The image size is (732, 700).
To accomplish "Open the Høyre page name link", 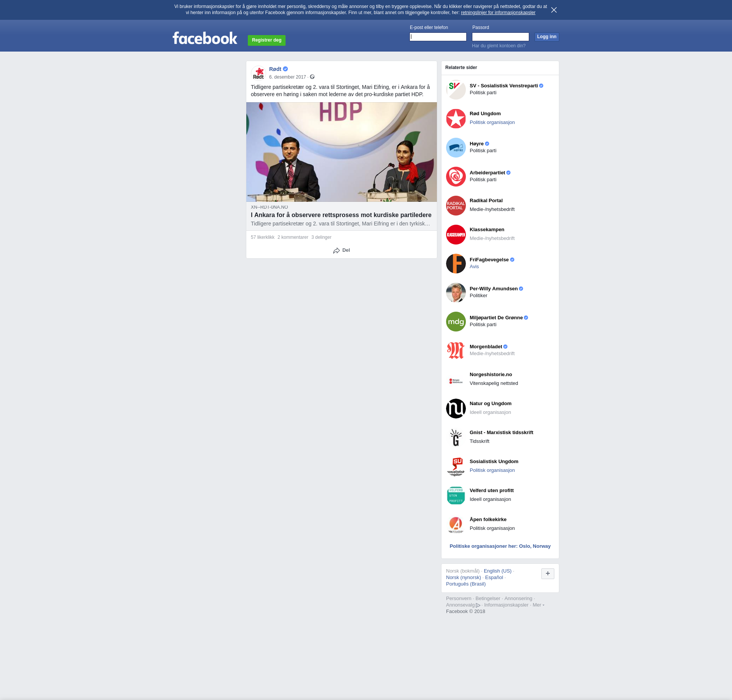I will (477, 144).
